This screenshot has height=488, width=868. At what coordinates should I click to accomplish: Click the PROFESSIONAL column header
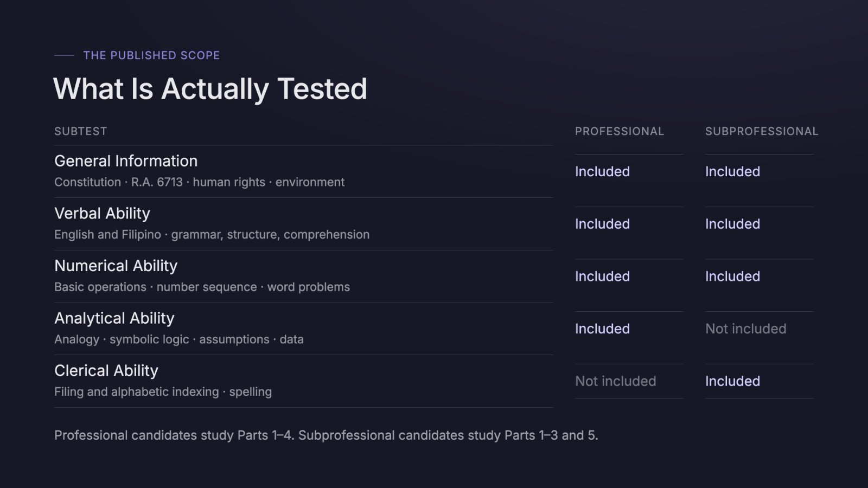tap(620, 131)
